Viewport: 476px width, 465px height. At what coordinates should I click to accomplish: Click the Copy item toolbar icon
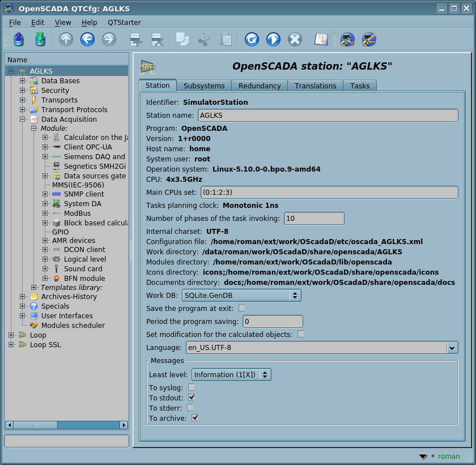coord(182,40)
